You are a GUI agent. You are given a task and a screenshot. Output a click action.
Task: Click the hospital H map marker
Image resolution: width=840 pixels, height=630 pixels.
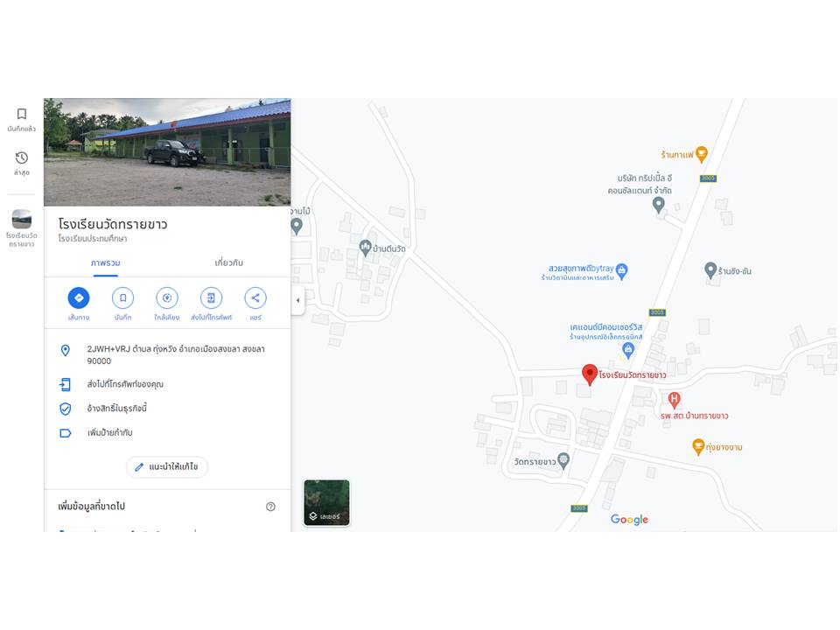pyautogui.click(x=674, y=399)
